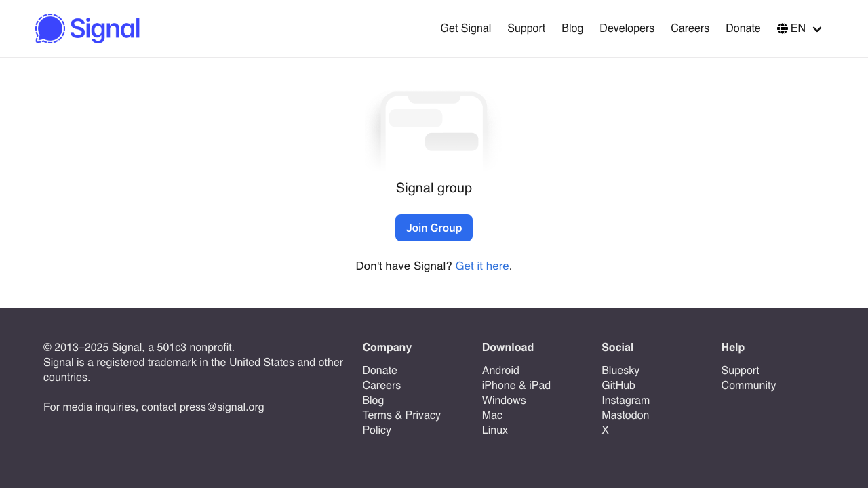
Task: Open Windows download link in footer
Action: pyautogui.click(x=504, y=400)
